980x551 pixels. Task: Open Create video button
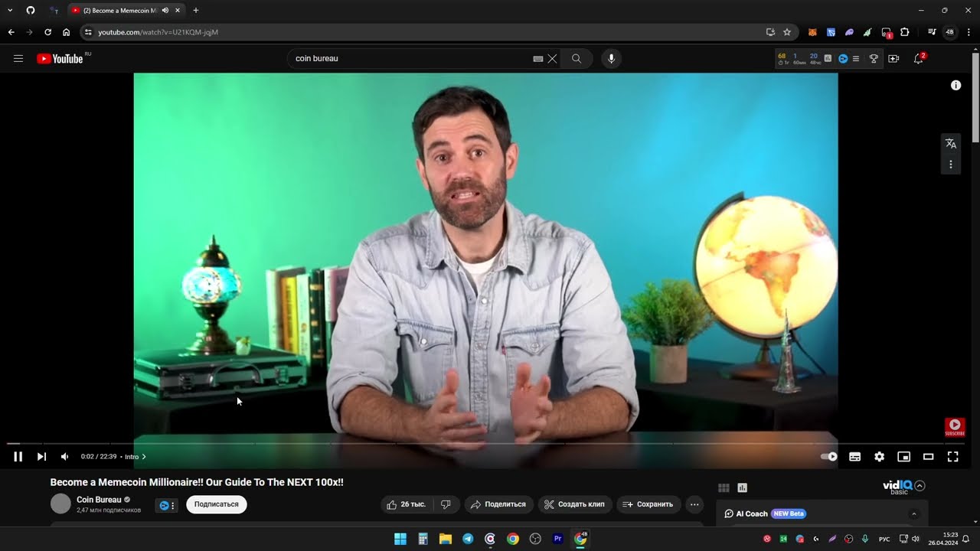pyautogui.click(x=893, y=58)
